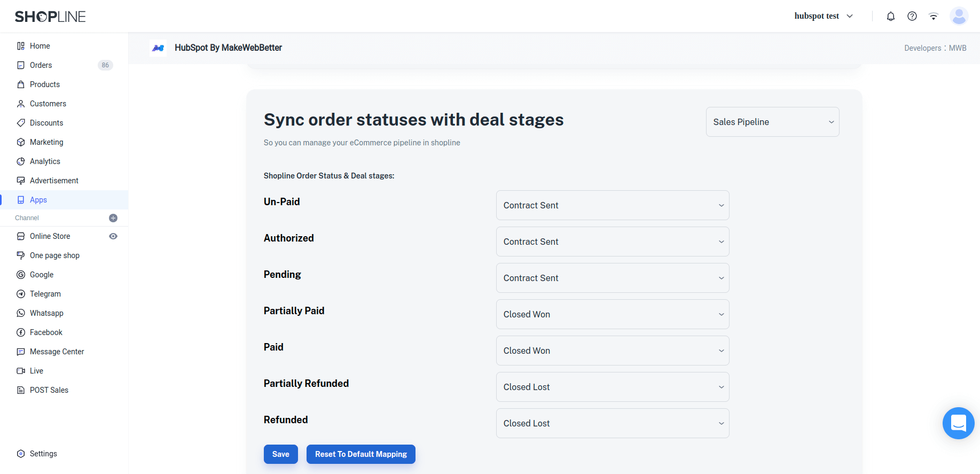Click the Online Store shop icon
This screenshot has width=980, height=474.
[21, 236]
